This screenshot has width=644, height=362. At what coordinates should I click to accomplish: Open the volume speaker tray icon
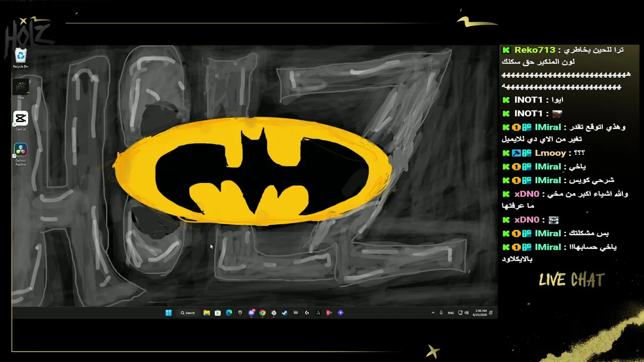pyautogui.click(x=466, y=313)
